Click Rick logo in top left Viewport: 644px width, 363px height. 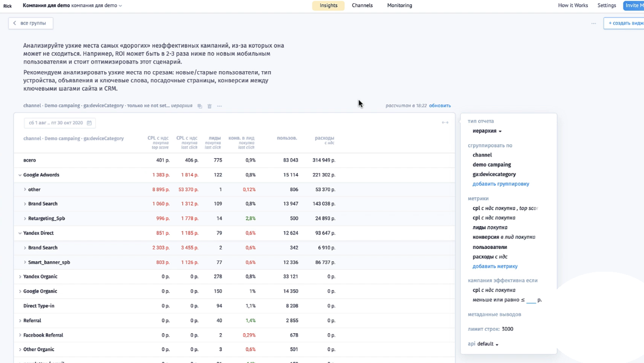click(7, 6)
